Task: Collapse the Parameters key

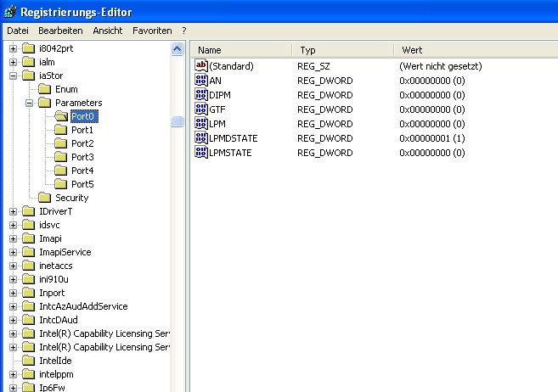Action: [x=29, y=103]
